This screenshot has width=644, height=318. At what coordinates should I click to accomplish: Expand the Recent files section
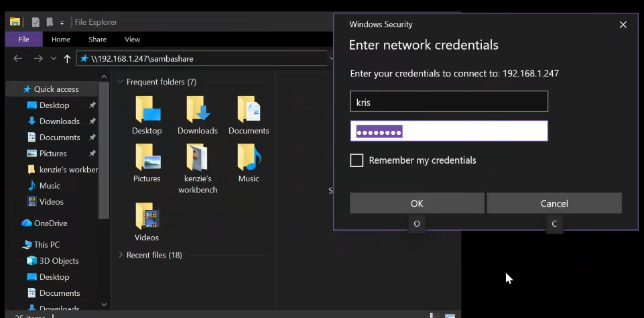121,255
